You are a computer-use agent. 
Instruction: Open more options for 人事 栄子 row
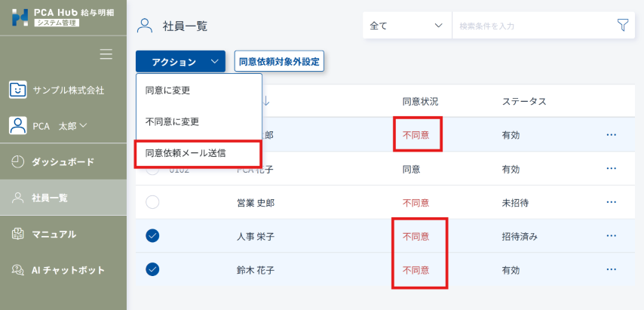[611, 236]
